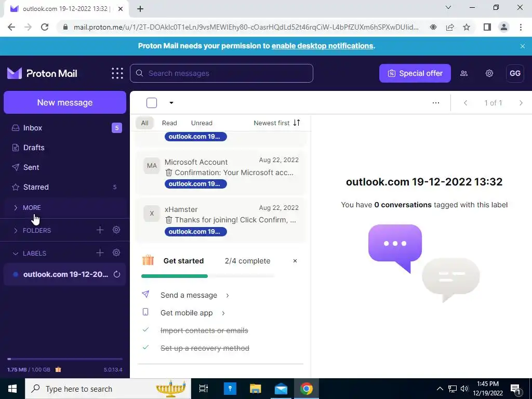Open File Explorer from taskbar

click(x=255, y=389)
